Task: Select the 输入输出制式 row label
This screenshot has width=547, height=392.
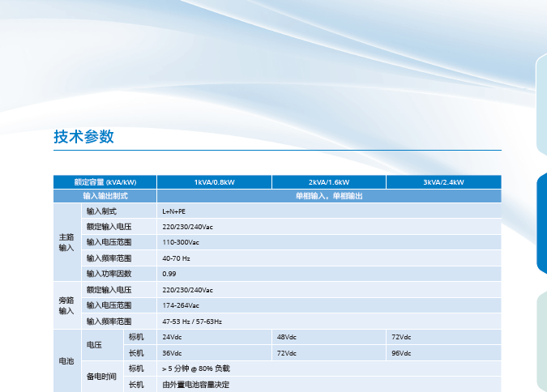Action: [105, 196]
